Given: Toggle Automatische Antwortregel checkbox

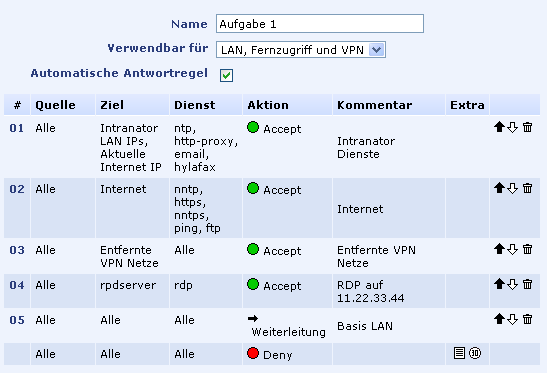Looking at the screenshot, I should click(226, 75).
